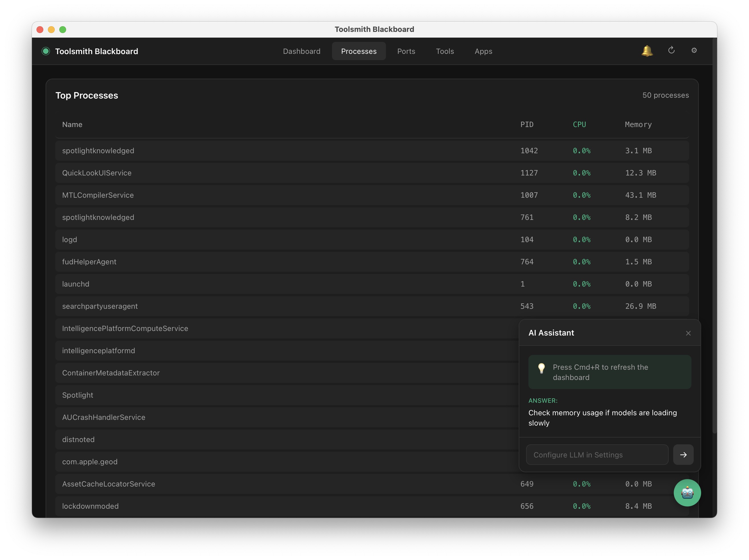Screen dimensions: 749x560
Task: Sort processes by Name column
Action: (x=72, y=124)
